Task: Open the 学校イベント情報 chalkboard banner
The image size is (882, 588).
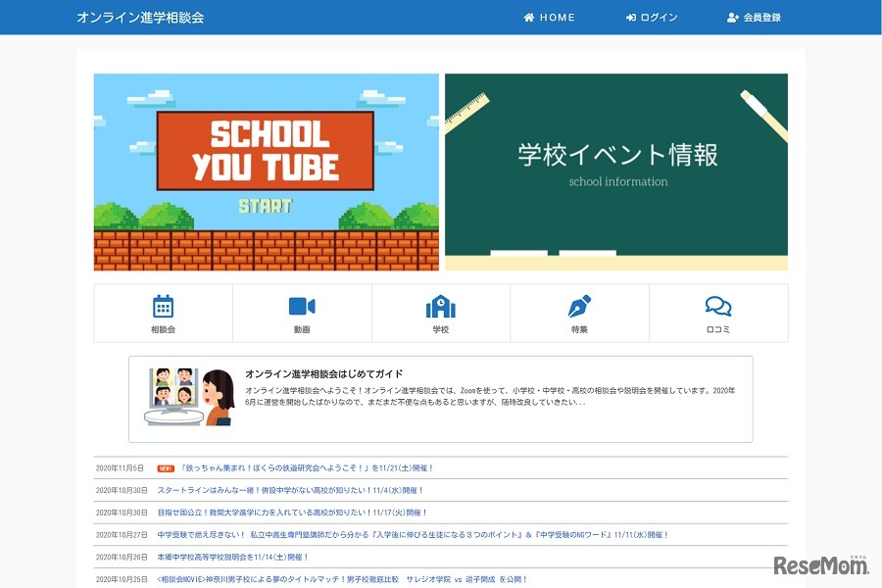Action: (616, 172)
